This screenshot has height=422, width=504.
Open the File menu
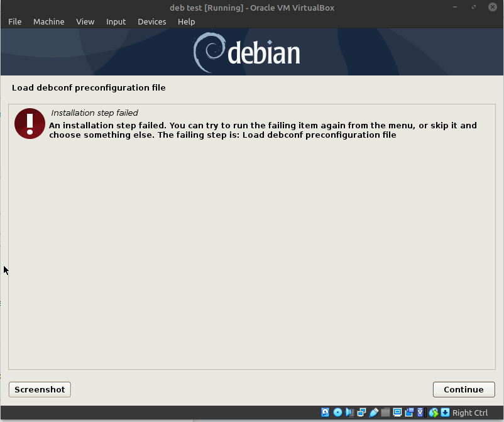[x=15, y=21]
